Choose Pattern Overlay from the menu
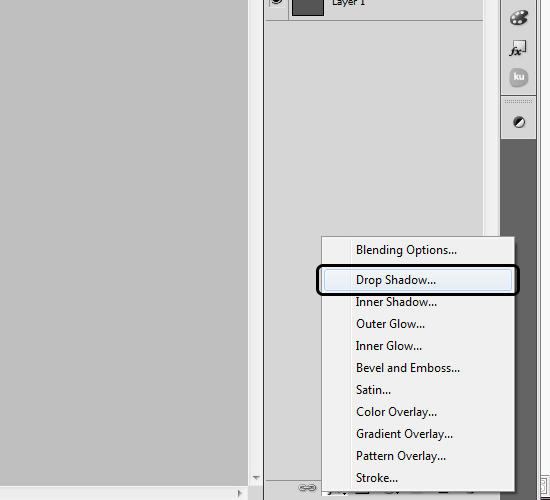550x500 pixels. [418, 456]
